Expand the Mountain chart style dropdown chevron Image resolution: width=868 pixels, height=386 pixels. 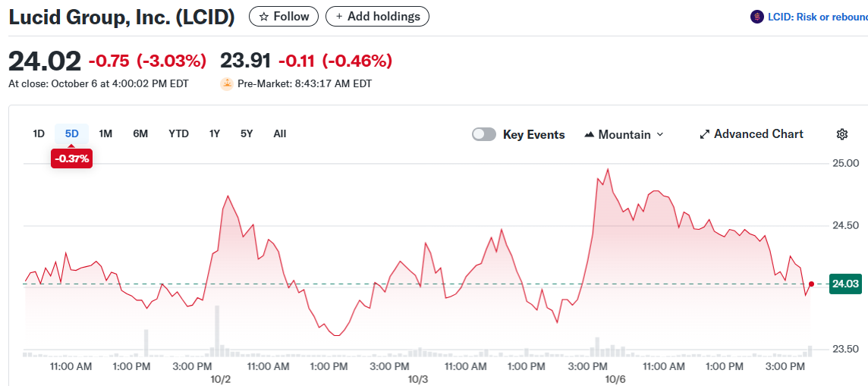coord(659,134)
